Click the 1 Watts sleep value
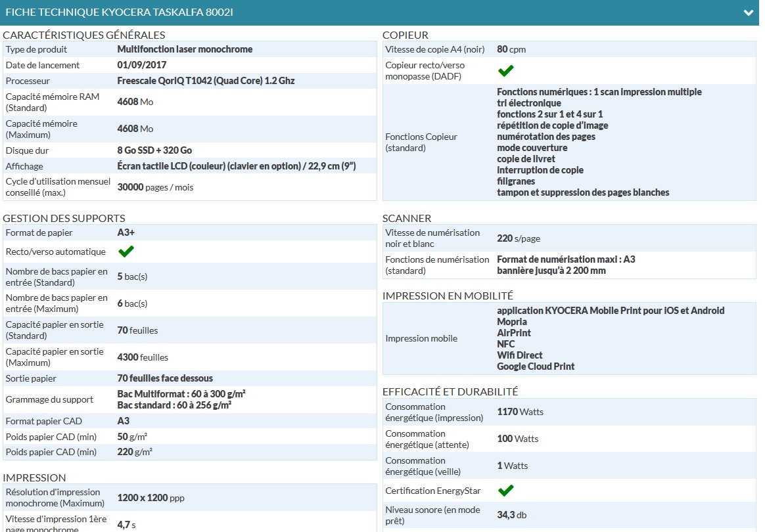Viewport: 765px width, 532px height. 512,466
